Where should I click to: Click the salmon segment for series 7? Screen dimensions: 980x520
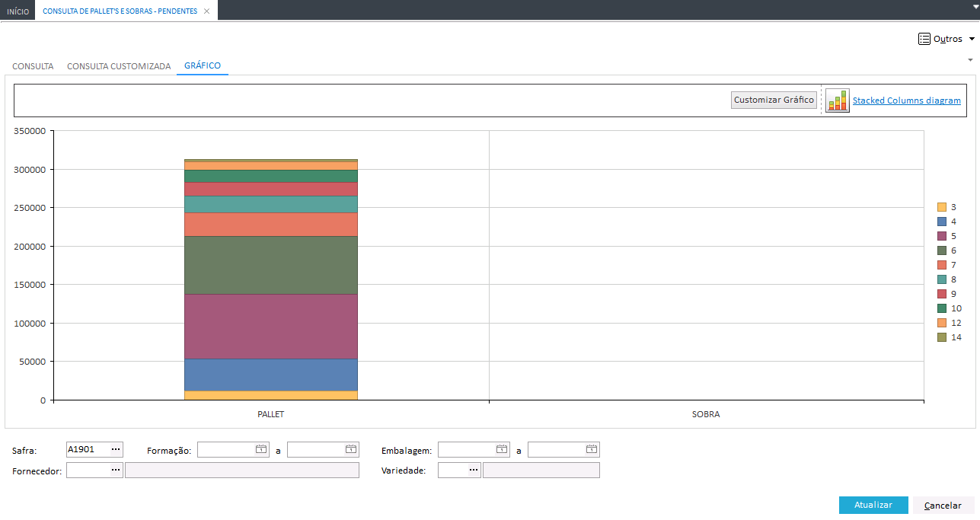271,225
